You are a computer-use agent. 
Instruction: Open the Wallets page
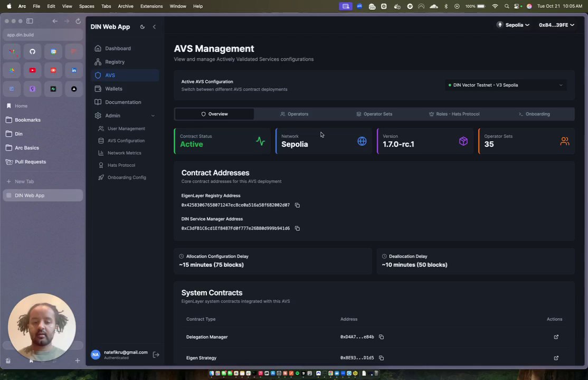(x=125, y=89)
